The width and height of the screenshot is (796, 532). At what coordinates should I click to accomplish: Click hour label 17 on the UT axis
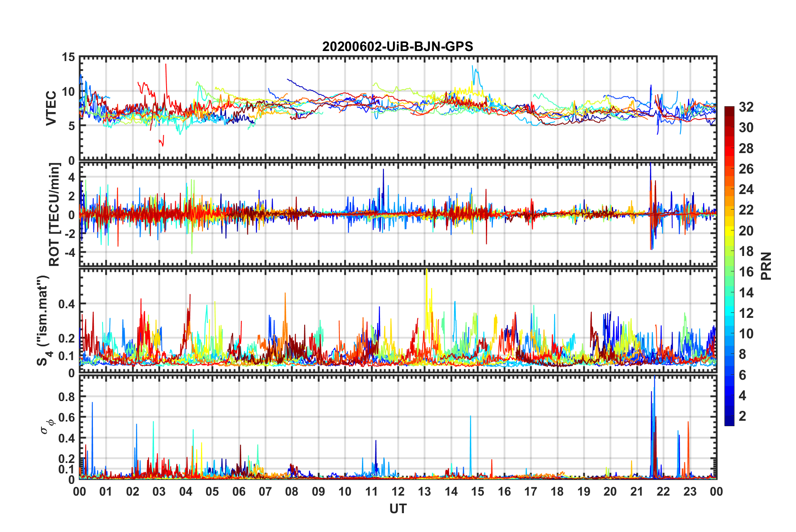coord(531,492)
